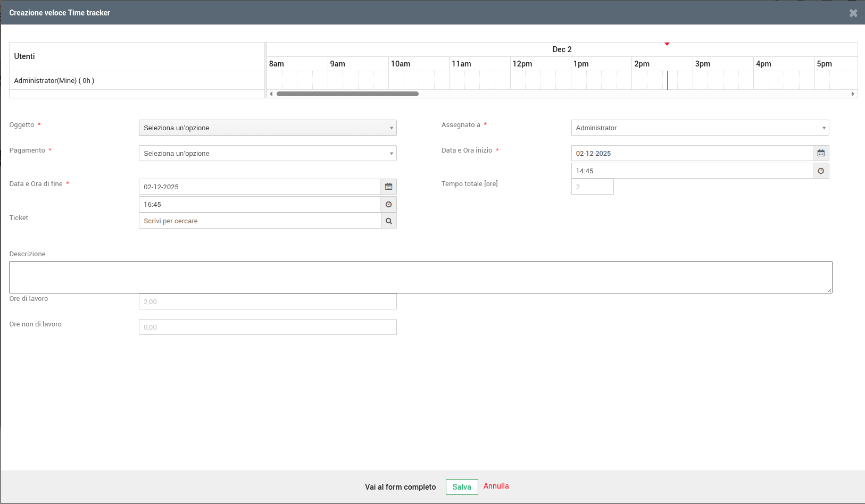Image resolution: width=865 pixels, height=504 pixels.
Task: Click the Ore non di lavoro field
Action: click(267, 327)
